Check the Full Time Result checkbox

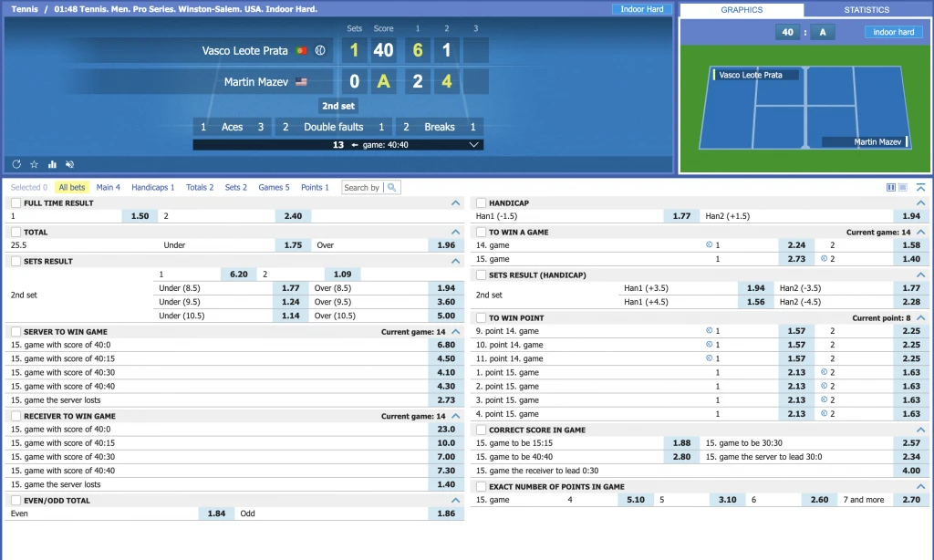pos(16,203)
